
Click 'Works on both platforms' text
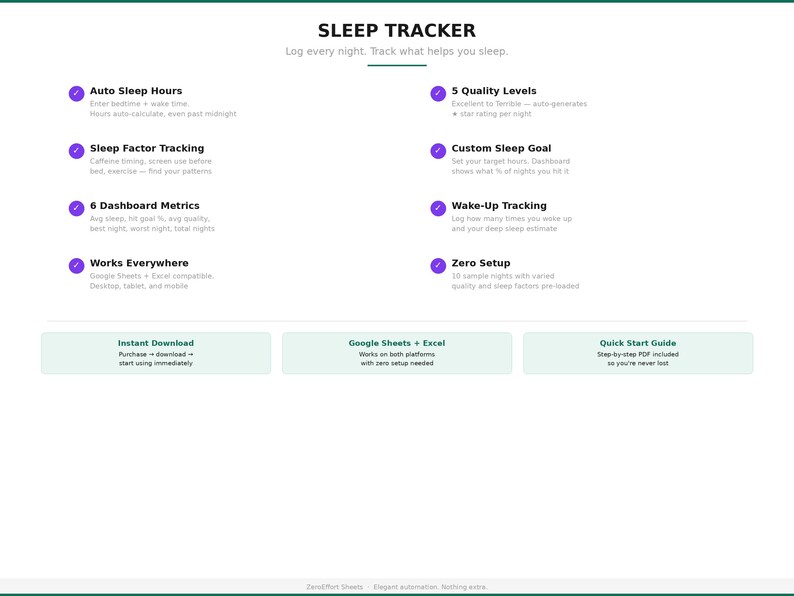[x=397, y=354]
